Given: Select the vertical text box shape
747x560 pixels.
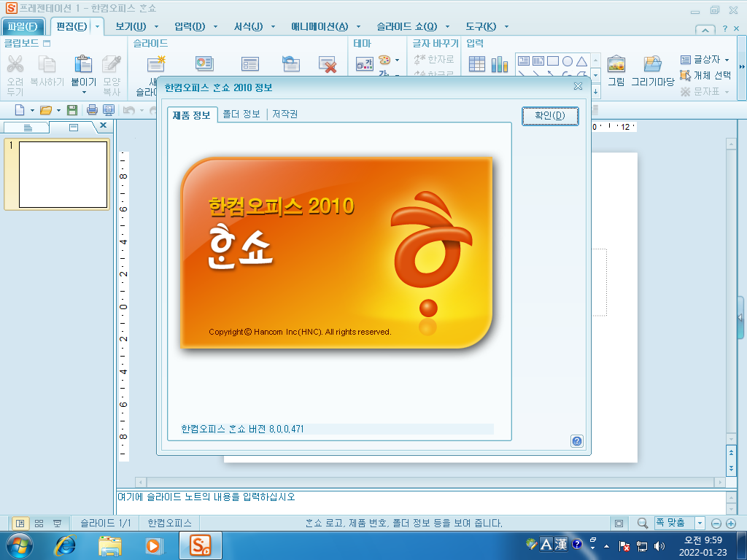Looking at the screenshot, I should (538, 61).
